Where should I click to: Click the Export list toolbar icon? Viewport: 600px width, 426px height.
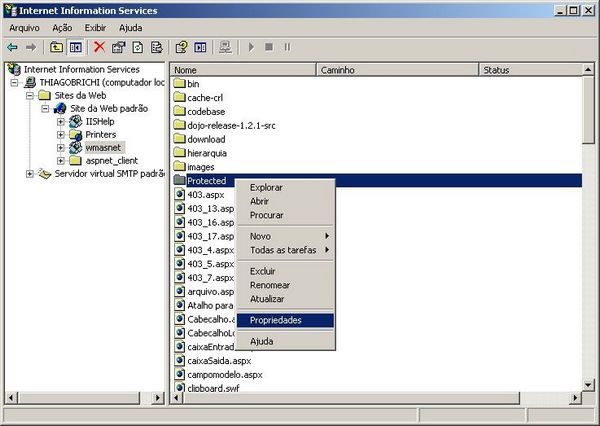tap(157, 47)
